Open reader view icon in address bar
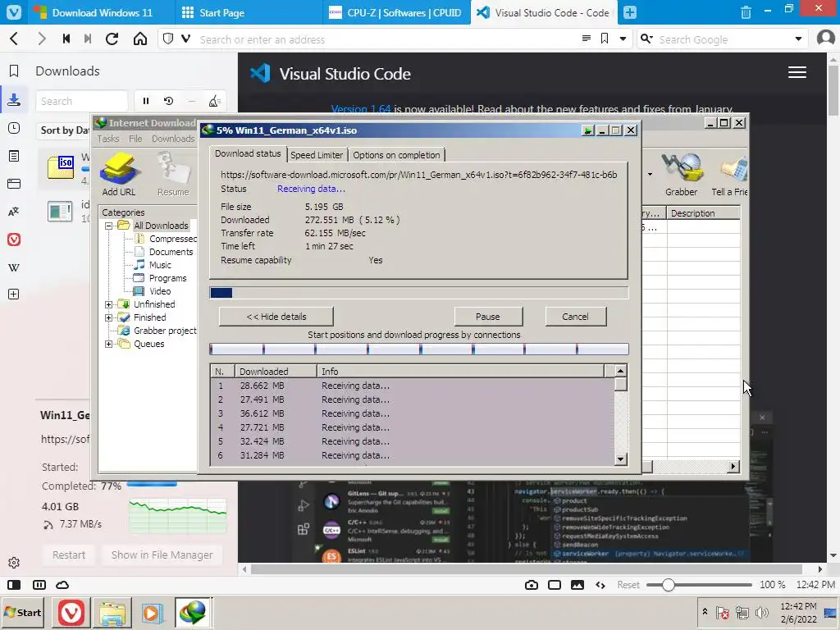Screen dimensions: 840x630 pyautogui.click(x=586, y=39)
